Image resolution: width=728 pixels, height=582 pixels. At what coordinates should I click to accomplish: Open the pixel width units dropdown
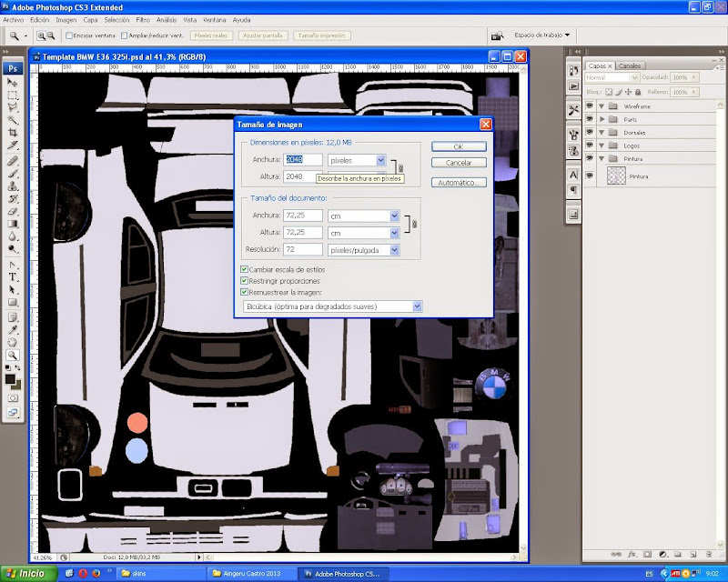[x=380, y=160]
